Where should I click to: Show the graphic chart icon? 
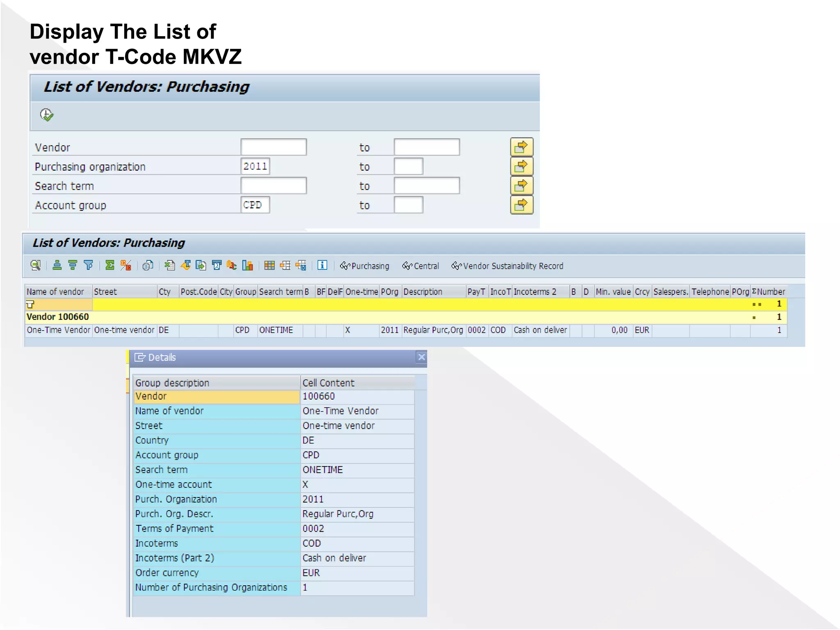(247, 265)
